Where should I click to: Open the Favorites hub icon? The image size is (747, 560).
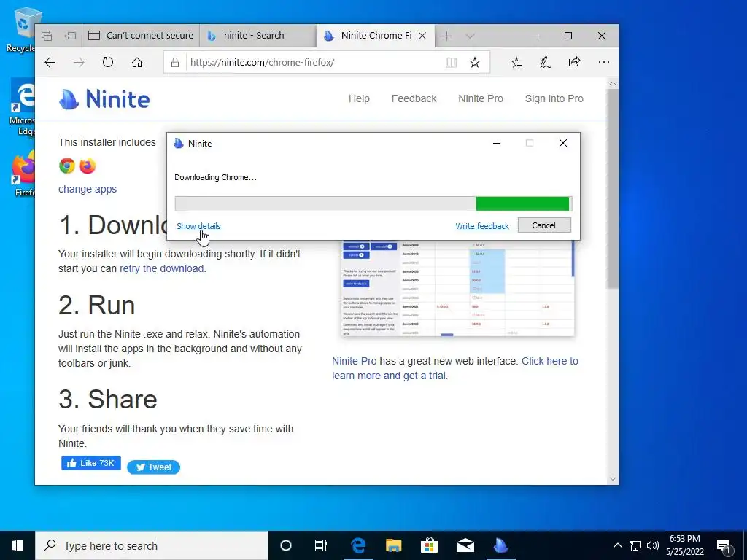click(516, 62)
